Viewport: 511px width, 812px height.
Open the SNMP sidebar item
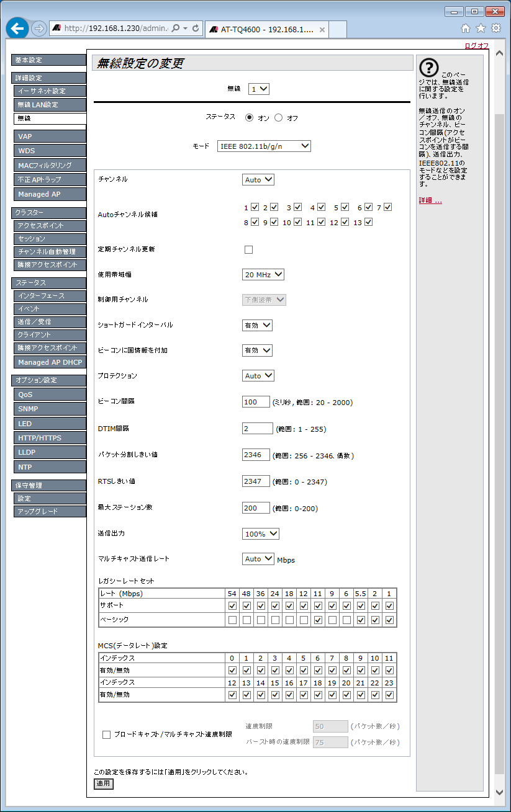pyautogui.click(x=50, y=409)
